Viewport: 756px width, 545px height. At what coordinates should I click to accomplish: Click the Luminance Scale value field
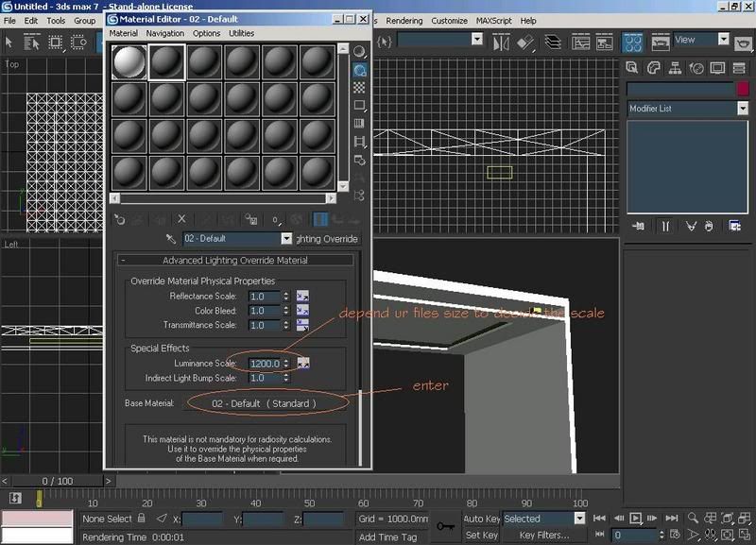tap(265, 364)
